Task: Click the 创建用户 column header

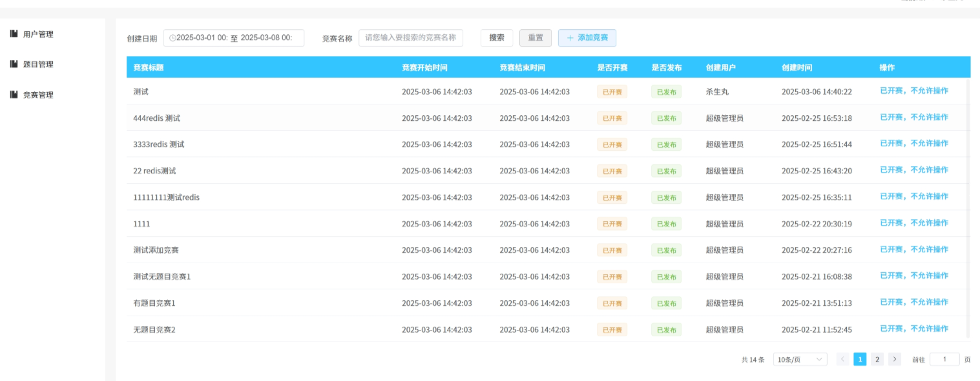Action: coord(720,68)
